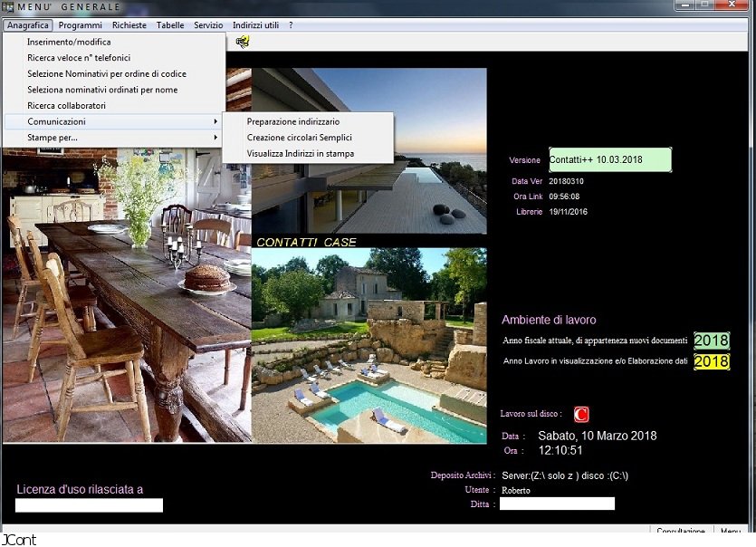Choose Ricerca veloce n° telefonici
Image resolution: width=756 pixels, height=547 pixels.
(x=79, y=58)
